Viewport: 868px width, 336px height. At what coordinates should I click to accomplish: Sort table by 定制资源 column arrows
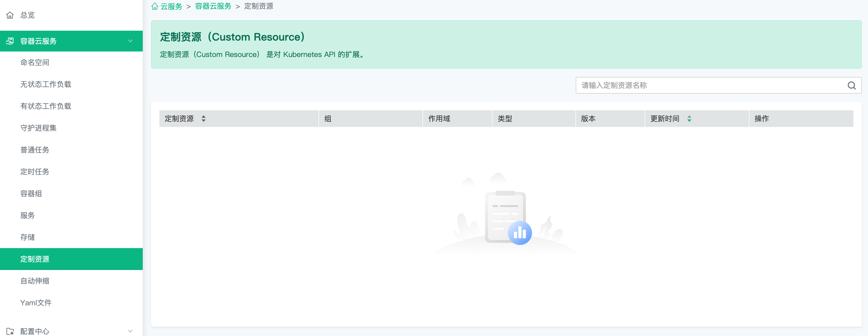pyautogui.click(x=204, y=119)
